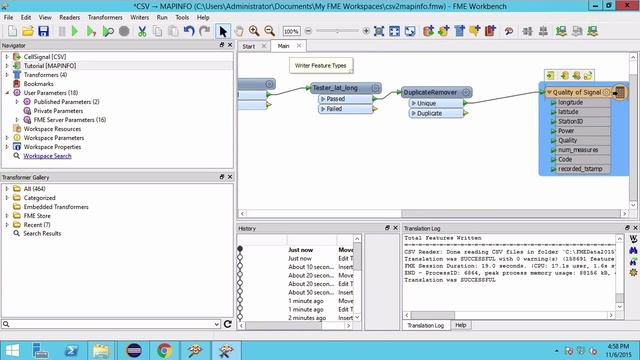Click the full screen canvas icon

tap(410, 31)
